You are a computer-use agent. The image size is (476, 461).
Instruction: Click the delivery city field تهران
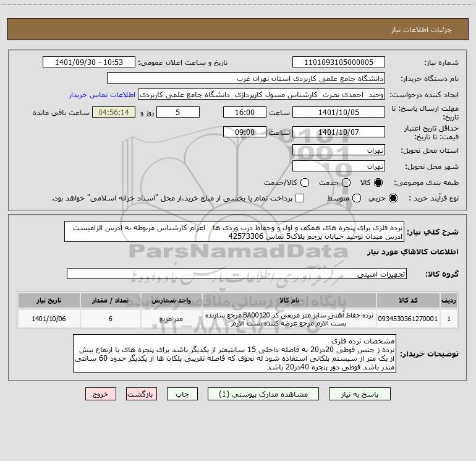(339, 166)
